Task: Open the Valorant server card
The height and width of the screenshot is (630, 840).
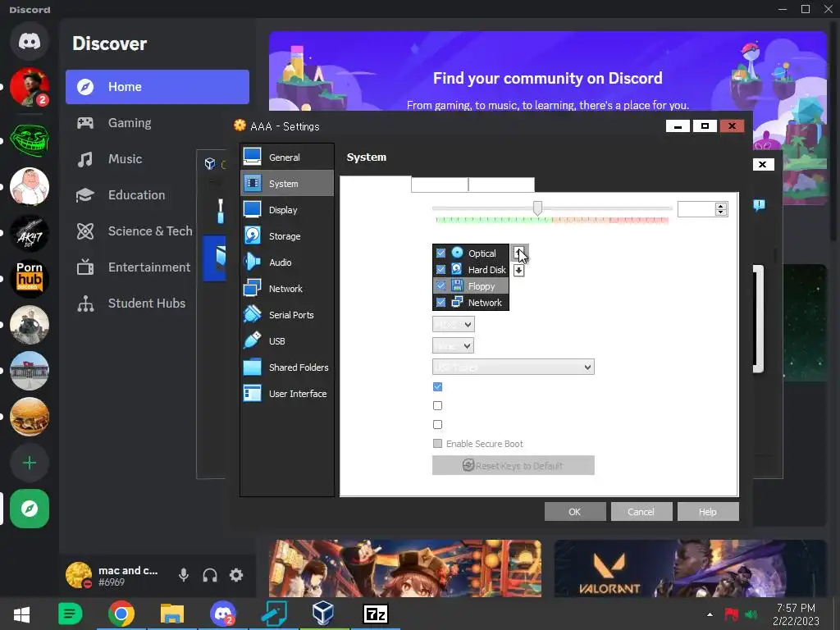Action: (x=691, y=568)
